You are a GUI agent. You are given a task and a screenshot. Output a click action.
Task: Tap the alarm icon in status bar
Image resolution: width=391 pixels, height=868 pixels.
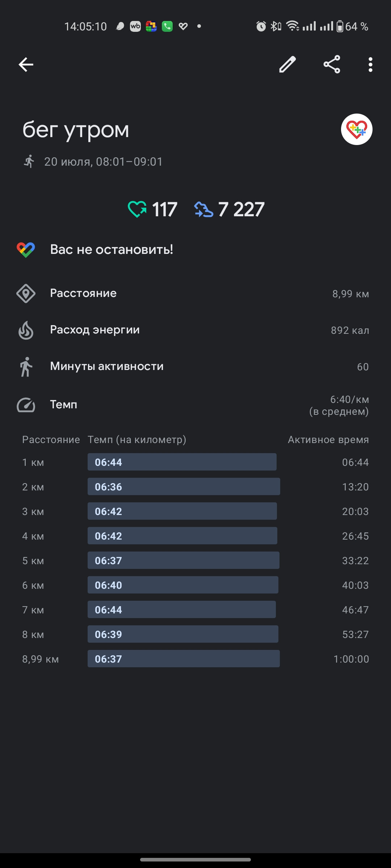click(x=261, y=26)
